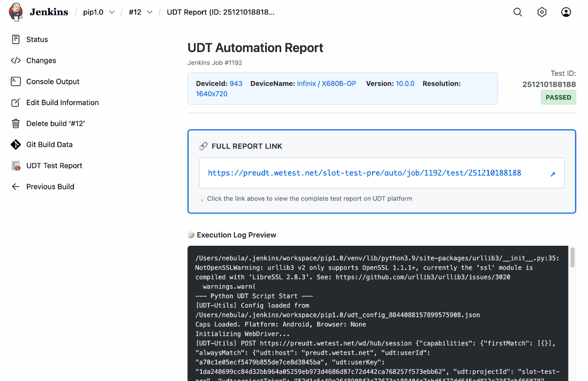Image resolution: width=588 pixels, height=381 pixels.
Task: Open Edit Build Information in sidebar
Action: pyautogui.click(x=62, y=103)
